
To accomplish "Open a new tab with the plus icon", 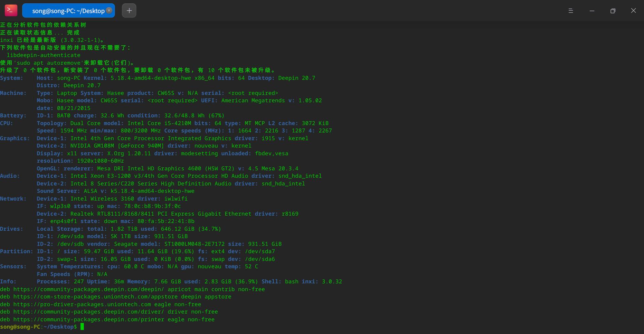I will point(129,10).
